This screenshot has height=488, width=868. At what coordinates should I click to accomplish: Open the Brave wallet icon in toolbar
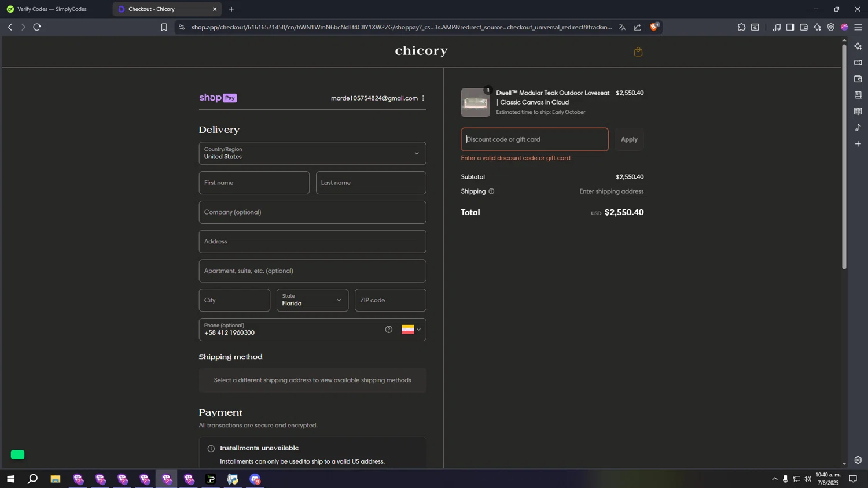point(804,27)
